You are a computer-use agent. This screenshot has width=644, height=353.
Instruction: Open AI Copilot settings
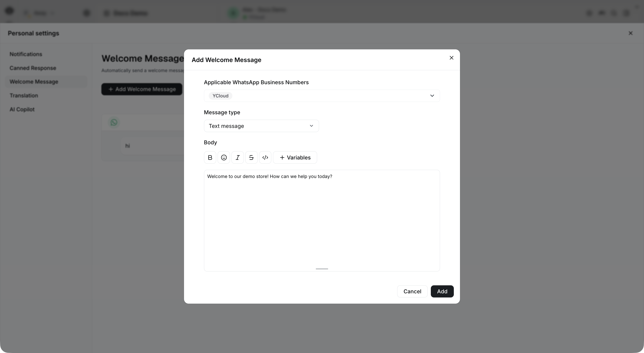coord(22,109)
